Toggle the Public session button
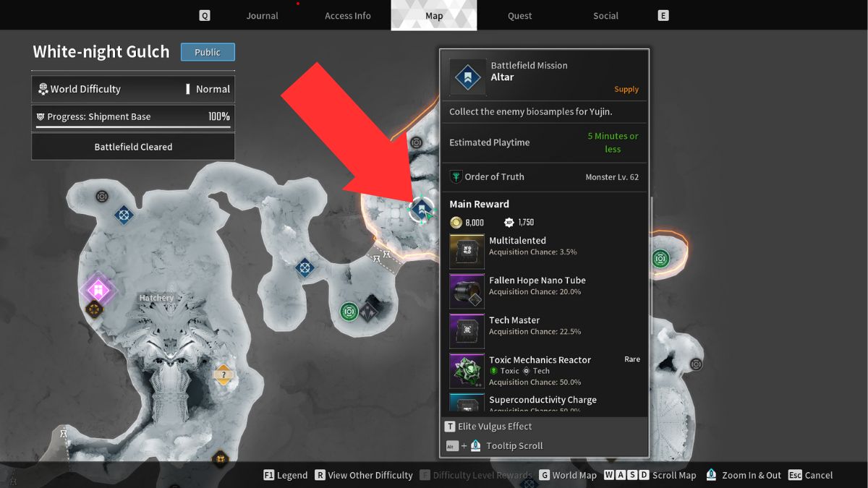Screen dimensions: 868x488 click(208, 52)
